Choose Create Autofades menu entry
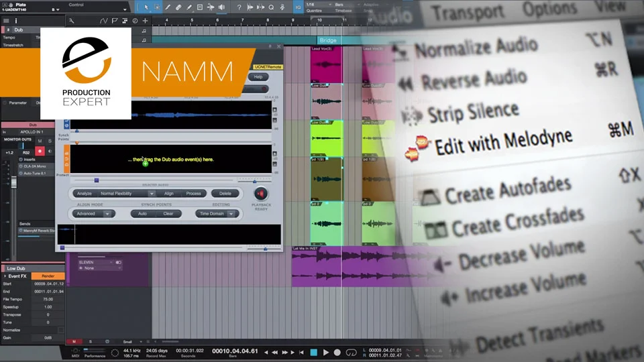644x362 pixels. coord(508,190)
